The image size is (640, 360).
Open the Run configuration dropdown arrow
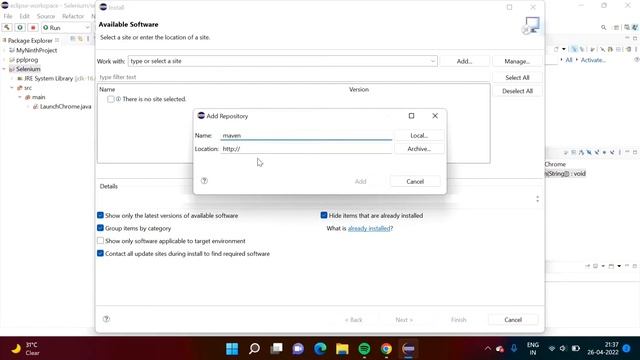(87, 28)
